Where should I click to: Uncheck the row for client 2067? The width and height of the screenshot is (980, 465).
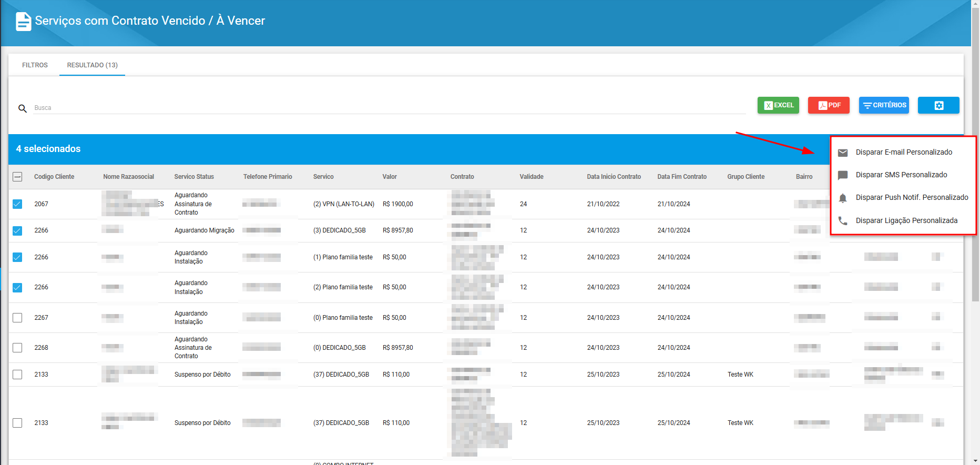click(x=17, y=204)
